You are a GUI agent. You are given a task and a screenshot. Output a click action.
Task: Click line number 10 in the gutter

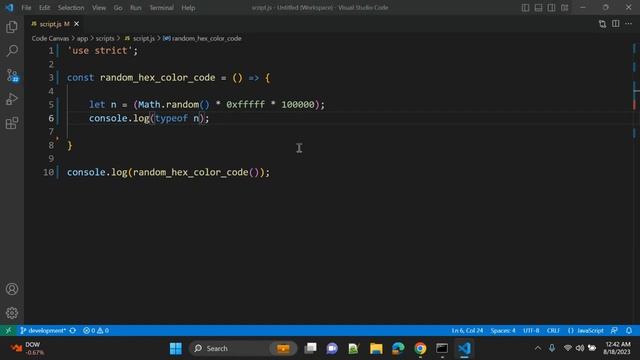[x=48, y=172]
